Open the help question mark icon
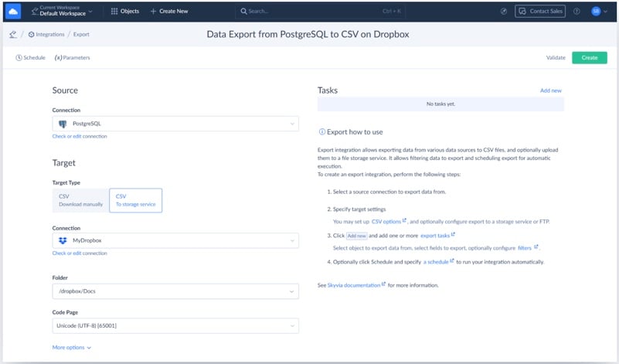Screen dimensions: 619x364 click(576, 12)
